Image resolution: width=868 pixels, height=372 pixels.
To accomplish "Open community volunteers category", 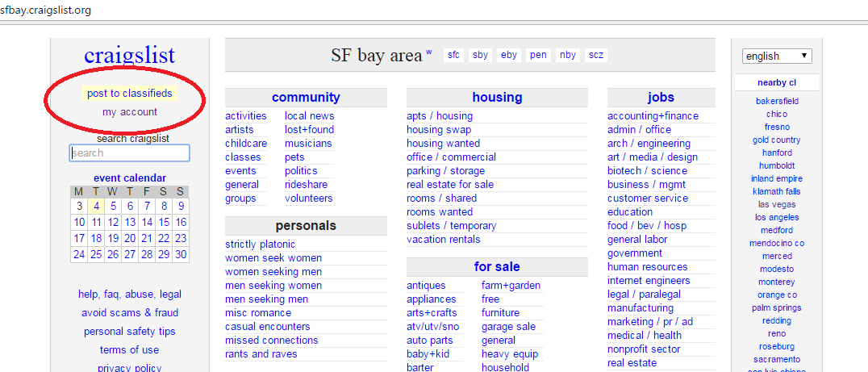I will (x=309, y=199).
